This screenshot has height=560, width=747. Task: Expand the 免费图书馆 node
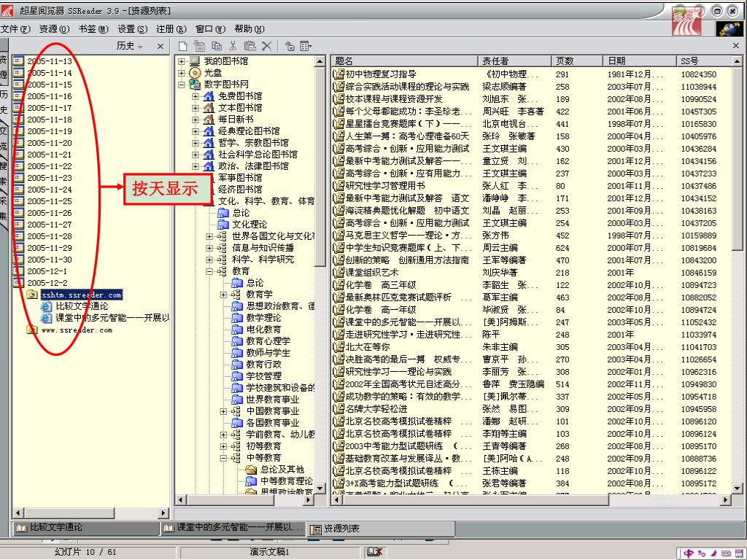point(196,96)
